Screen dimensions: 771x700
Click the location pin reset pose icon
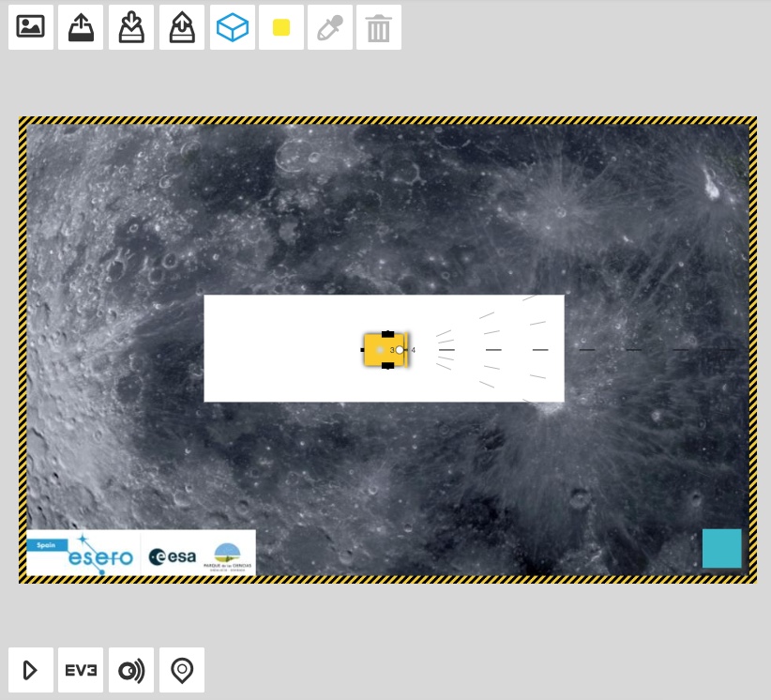(182, 670)
